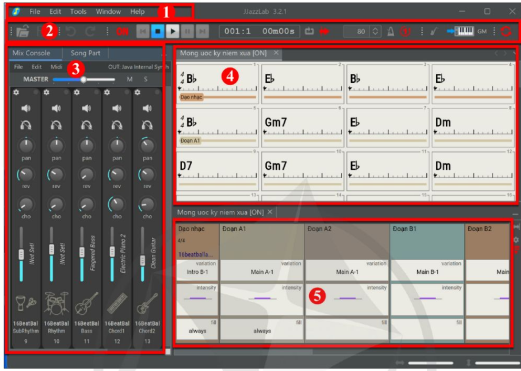The width and height of the screenshot is (521, 371).
Task: Click the 'Doan A1' section label in bar 5
Action: coord(190,141)
